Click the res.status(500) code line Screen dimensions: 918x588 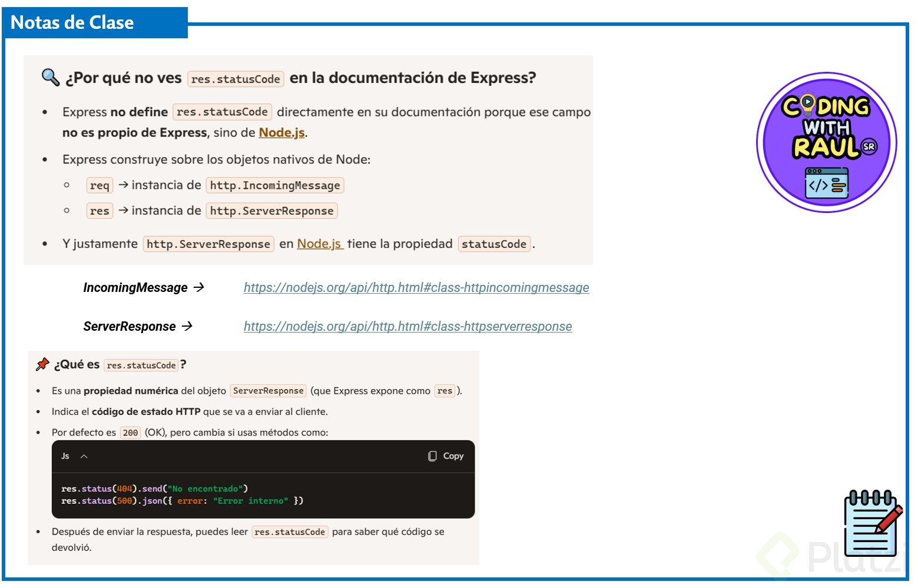tap(183, 501)
